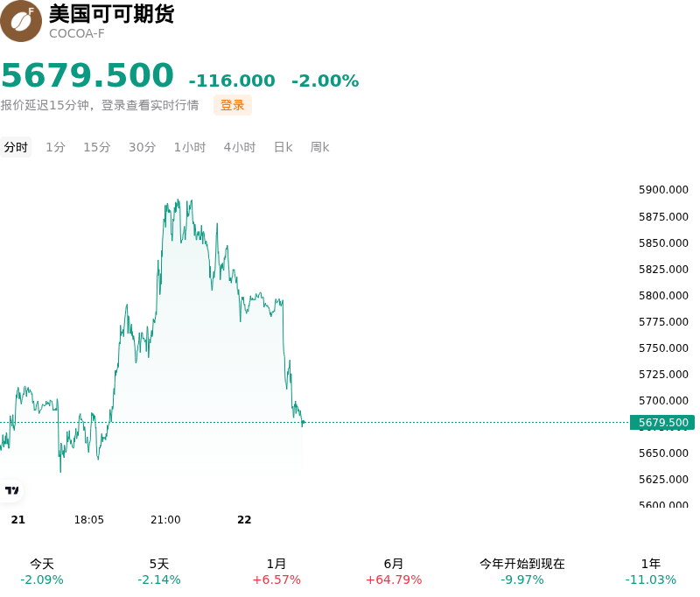
Task: Select the 分时 intraday chart tab
Action: click(16, 147)
